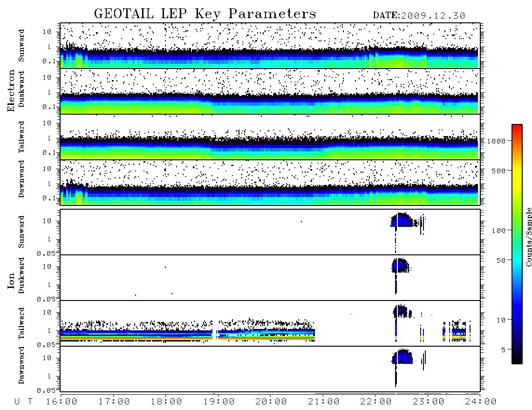Click the "16:00" time tick label

click(x=61, y=402)
